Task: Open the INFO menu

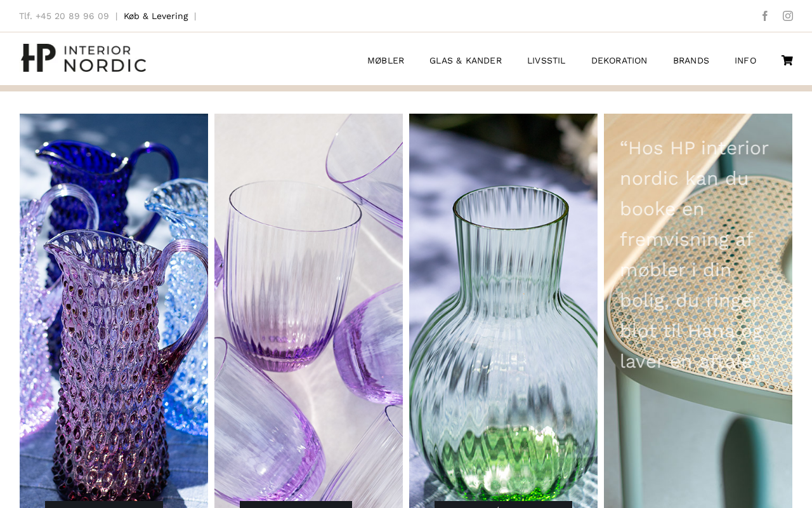Action: coord(745,60)
